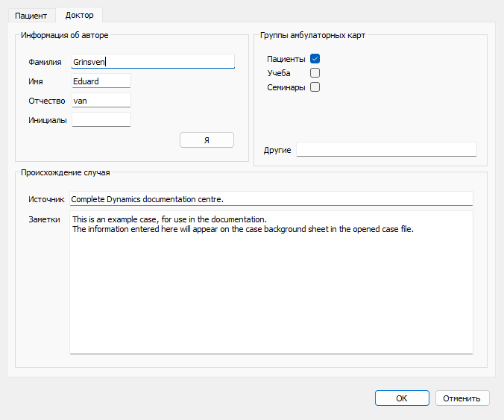
Task: Click the Фамилия field containing Grinsven
Action: pyautogui.click(x=153, y=61)
